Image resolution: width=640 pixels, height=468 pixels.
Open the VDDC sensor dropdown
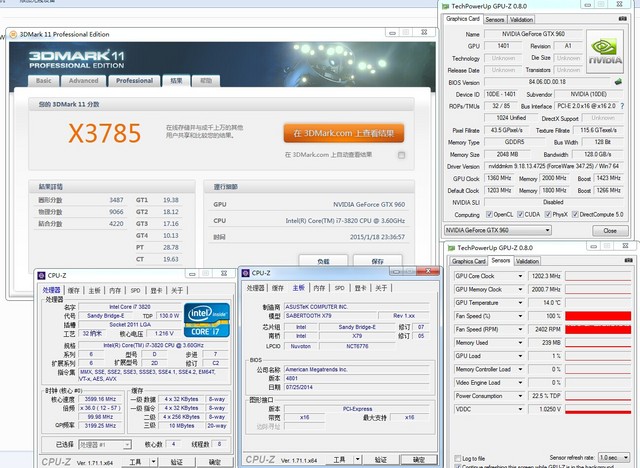click(x=520, y=409)
